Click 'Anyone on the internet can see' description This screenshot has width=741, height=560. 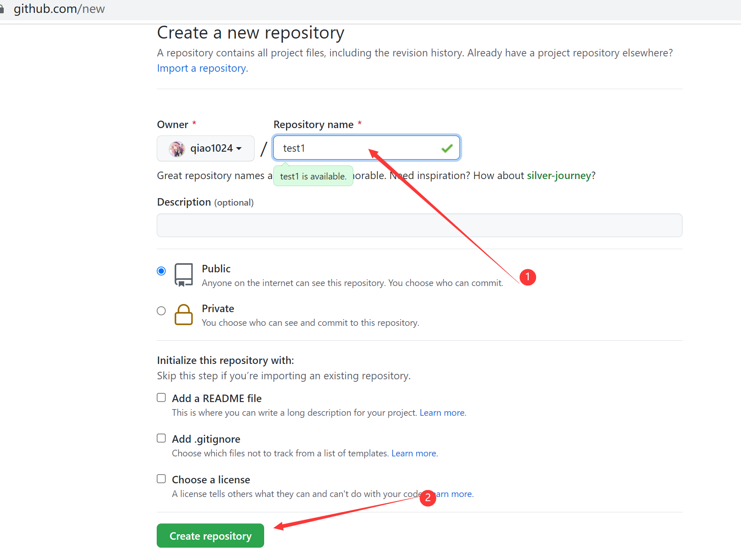[x=352, y=283]
